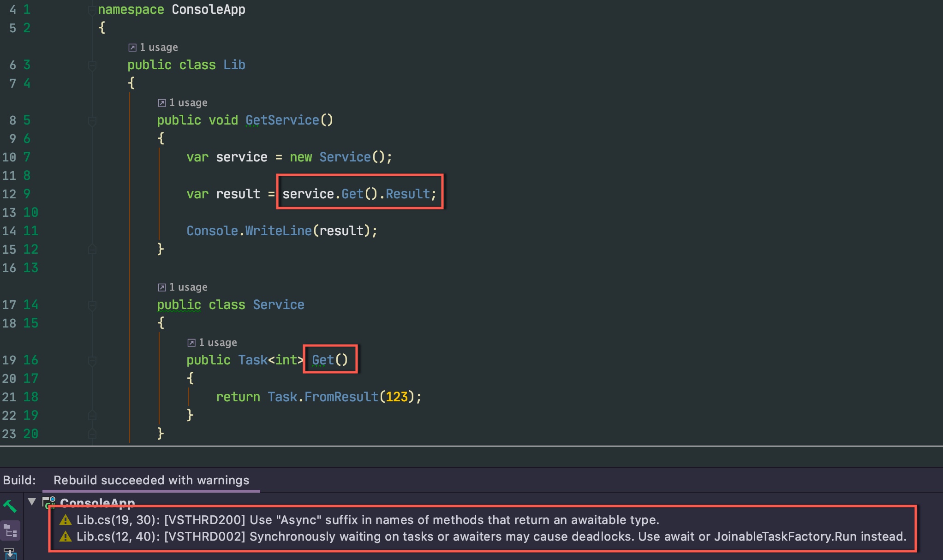This screenshot has height=560, width=943.
Task: Fold the namespace ConsoleApp block
Action: (x=92, y=10)
